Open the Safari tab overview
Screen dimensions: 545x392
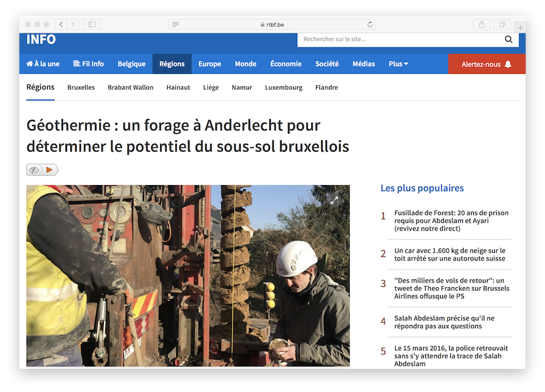(x=502, y=24)
